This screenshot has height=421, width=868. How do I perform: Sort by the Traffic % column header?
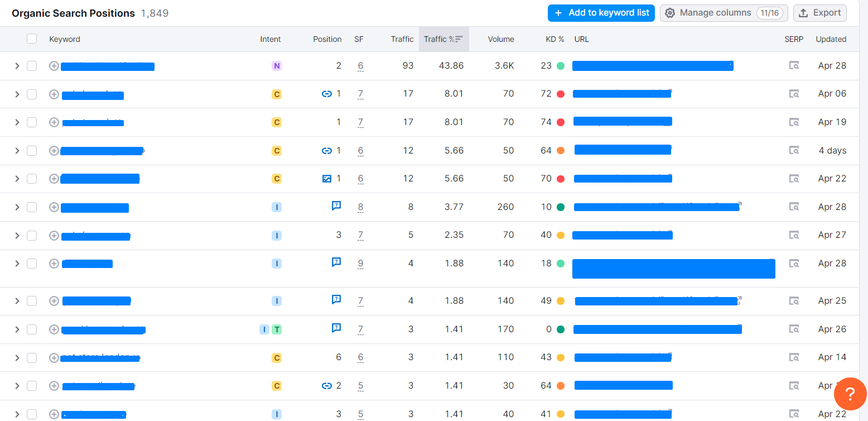tap(443, 39)
